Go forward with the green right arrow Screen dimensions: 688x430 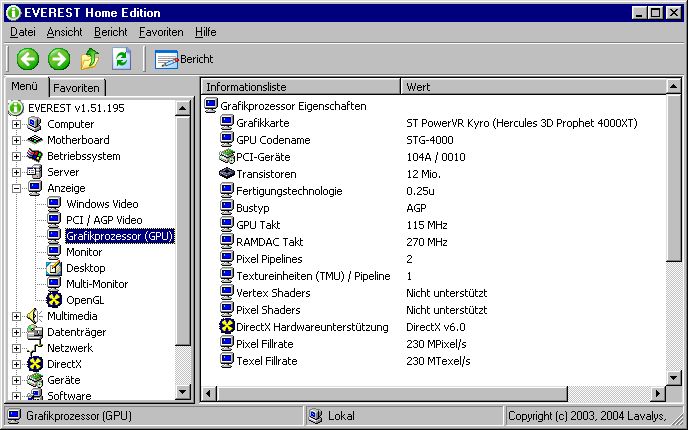59,59
